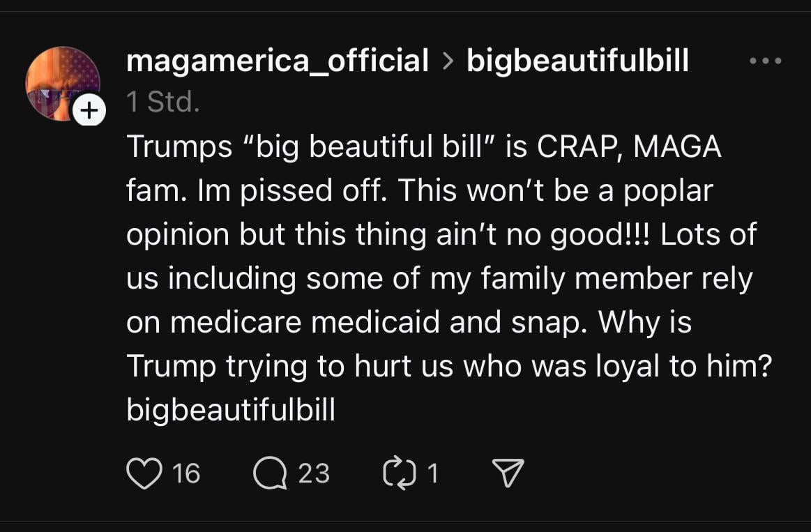The height and width of the screenshot is (532, 811).
Task: Open replies via the comment bubble icon
Action: pos(270,473)
